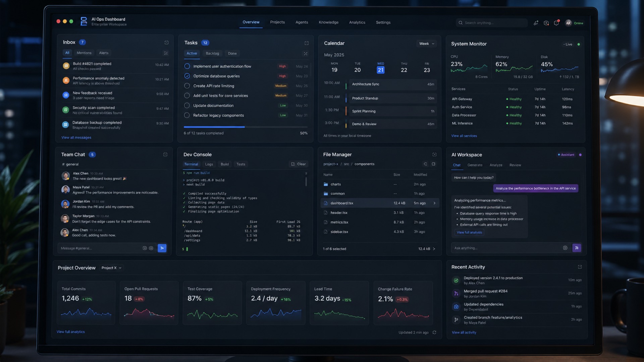
Task: Expand the Tasks panel icon
Action: [306, 43]
